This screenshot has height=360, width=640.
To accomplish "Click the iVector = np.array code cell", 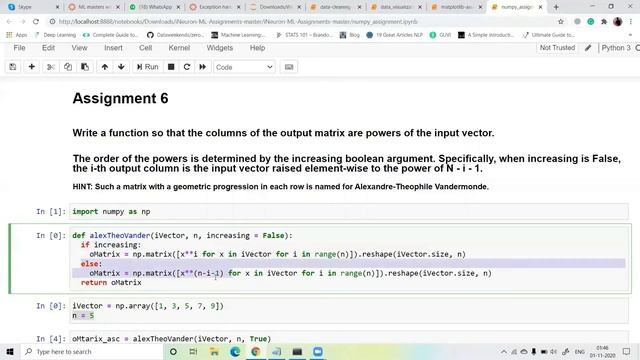I will [x=349, y=311].
